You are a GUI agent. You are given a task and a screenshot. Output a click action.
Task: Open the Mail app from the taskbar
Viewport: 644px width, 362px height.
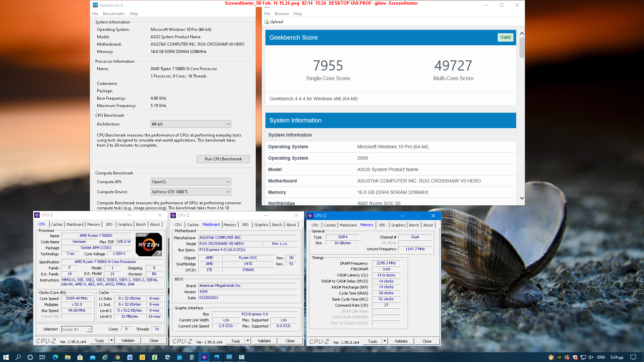point(93,357)
